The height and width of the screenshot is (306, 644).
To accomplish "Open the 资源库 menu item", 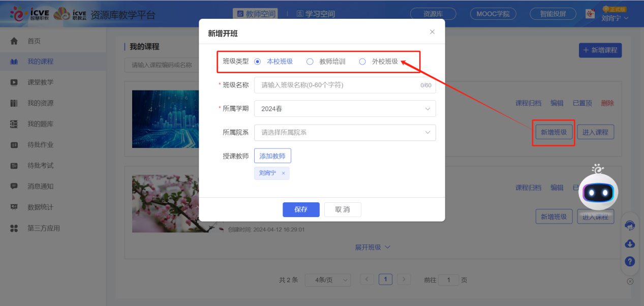I will [433, 14].
